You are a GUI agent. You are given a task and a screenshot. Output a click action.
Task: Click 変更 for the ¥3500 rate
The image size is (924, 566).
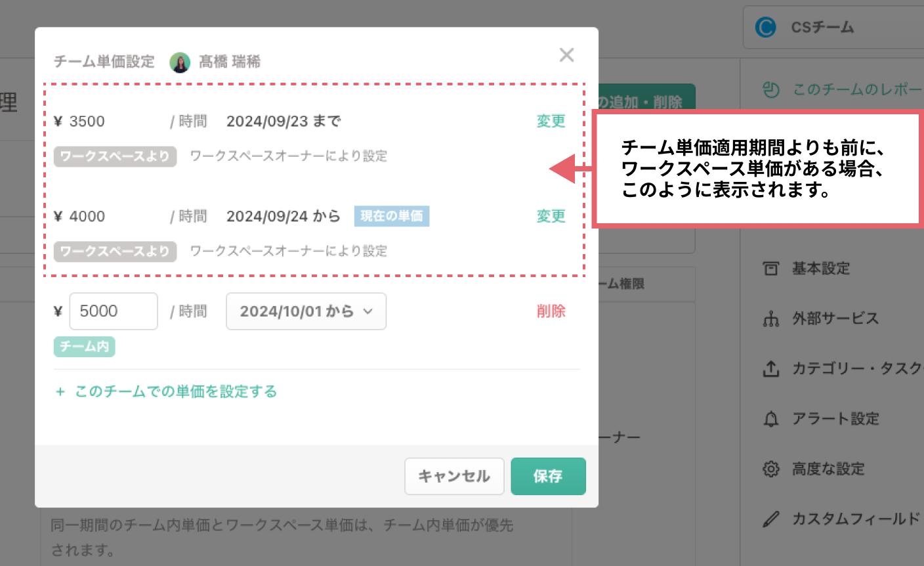[551, 121]
